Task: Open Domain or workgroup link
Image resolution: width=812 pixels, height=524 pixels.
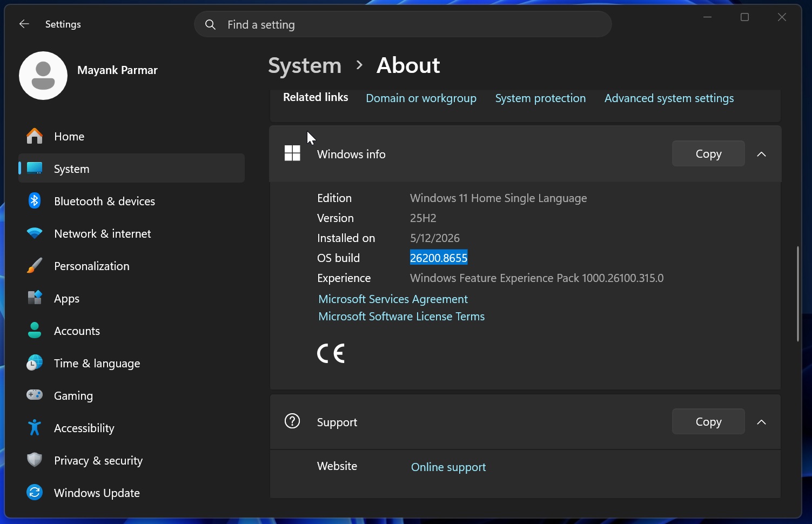Action: [x=421, y=98]
